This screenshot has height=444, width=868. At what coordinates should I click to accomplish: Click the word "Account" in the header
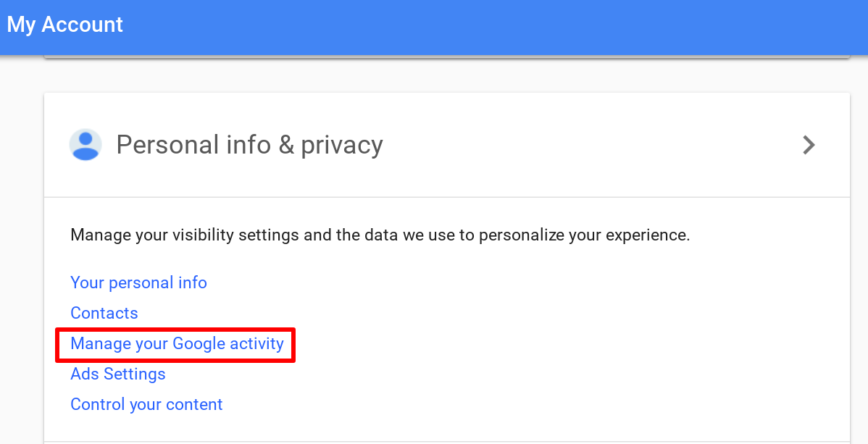82,25
